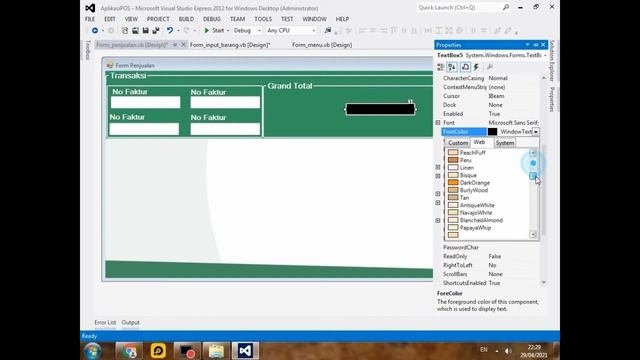
Task: Click the Save All toolbar icon
Action: (x=156, y=31)
